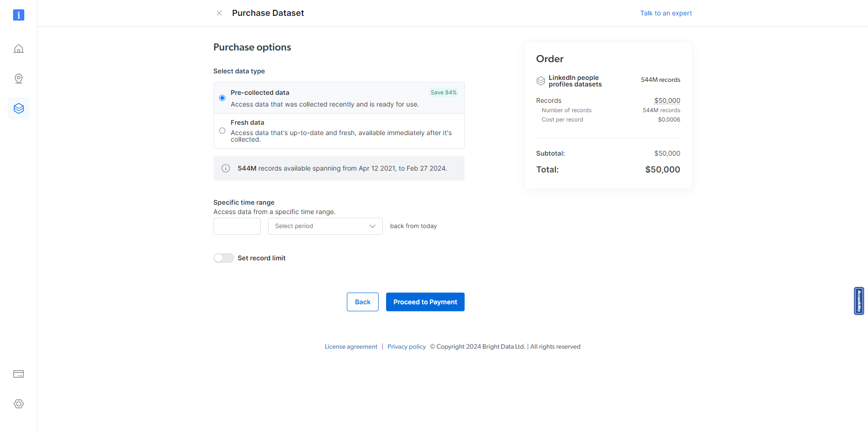The height and width of the screenshot is (430, 868).
Task: Click the Select period dropdown chevron
Action: pyautogui.click(x=373, y=226)
